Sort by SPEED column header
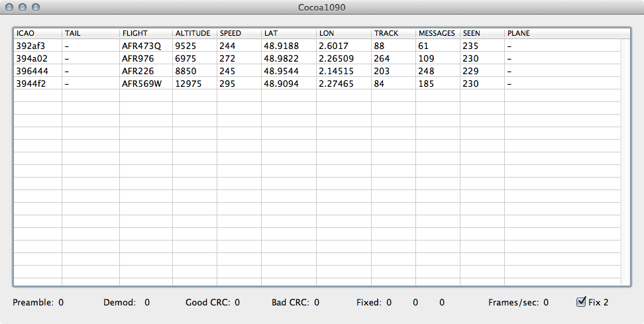 point(239,33)
